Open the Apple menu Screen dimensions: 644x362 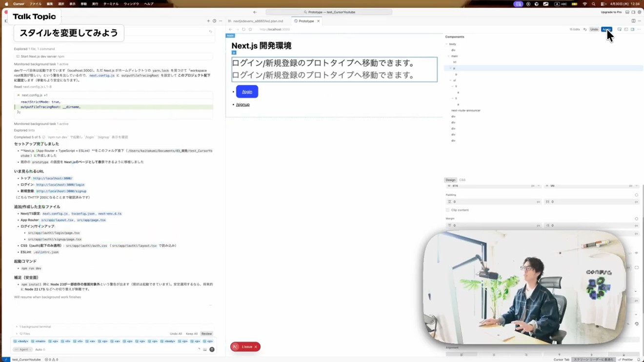click(x=6, y=4)
